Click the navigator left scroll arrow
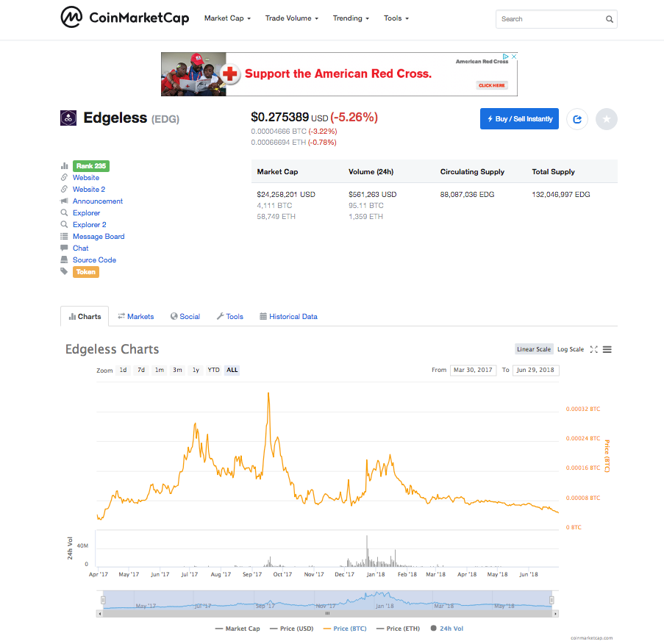This screenshot has height=644, width=664. [x=100, y=614]
